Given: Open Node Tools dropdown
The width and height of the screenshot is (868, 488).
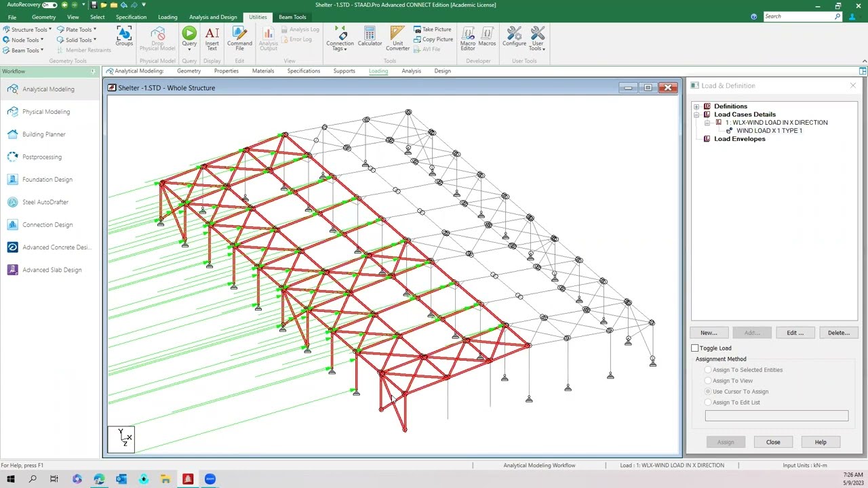Looking at the screenshot, I should [x=24, y=40].
